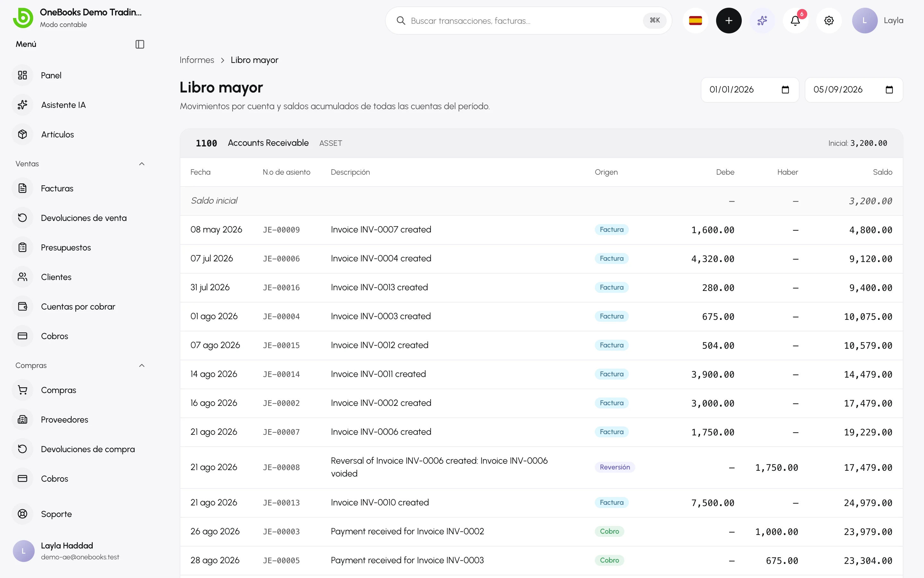
Task: Click journal entry JE-00009
Action: coord(281,230)
